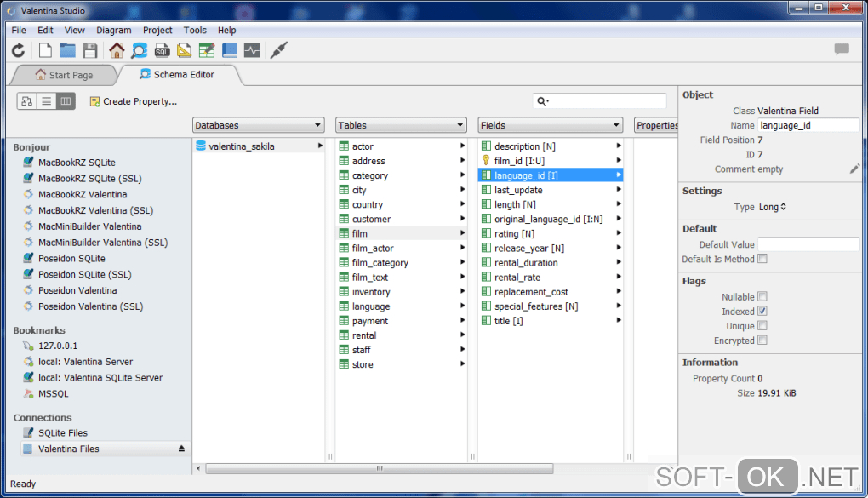Image resolution: width=868 pixels, height=498 pixels.
Task: Expand the store table arrow
Action: point(462,364)
